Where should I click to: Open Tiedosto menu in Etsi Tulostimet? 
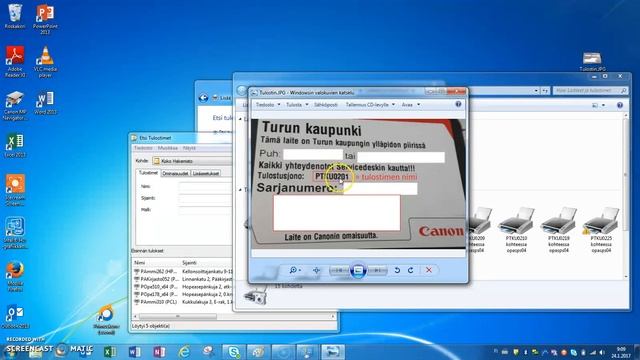pos(143,148)
